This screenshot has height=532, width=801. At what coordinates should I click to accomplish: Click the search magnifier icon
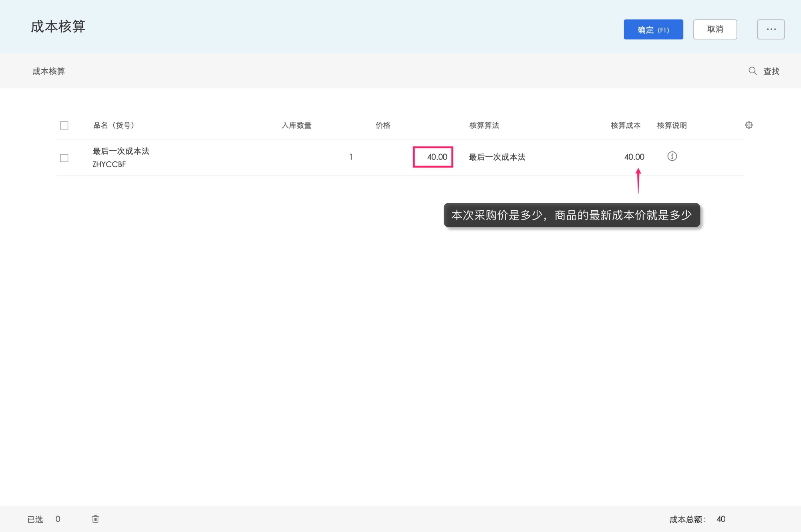tap(753, 71)
